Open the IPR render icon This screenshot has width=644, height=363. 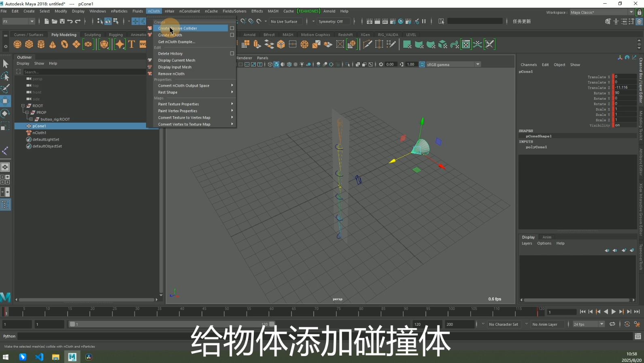(385, 21)
